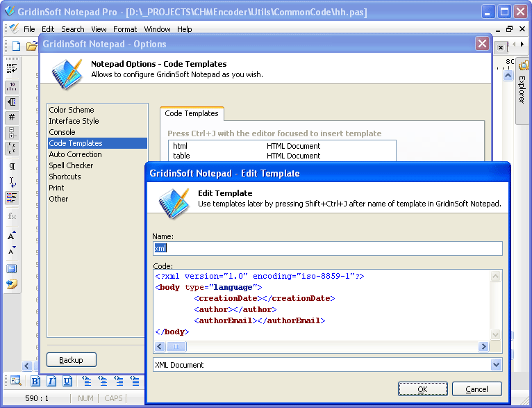
Task: Click the Backup button in Options
Action: [72, 360]
